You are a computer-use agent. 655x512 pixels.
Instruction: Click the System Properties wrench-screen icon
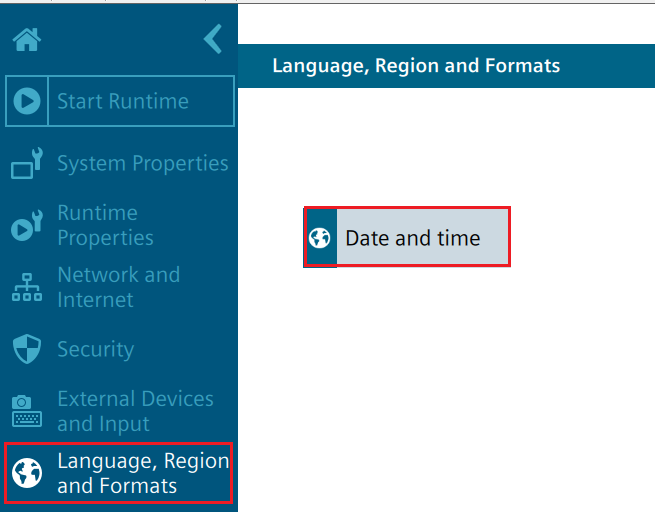tap(27, 163)
